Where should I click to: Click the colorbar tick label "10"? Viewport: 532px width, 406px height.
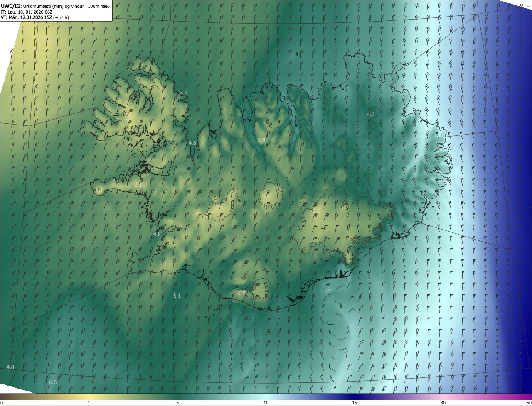click(266, 403)
